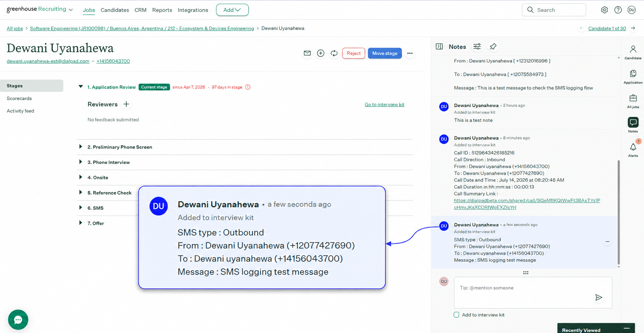Select the Notes speech bubble sidebar icon

(x=633, y=122)
